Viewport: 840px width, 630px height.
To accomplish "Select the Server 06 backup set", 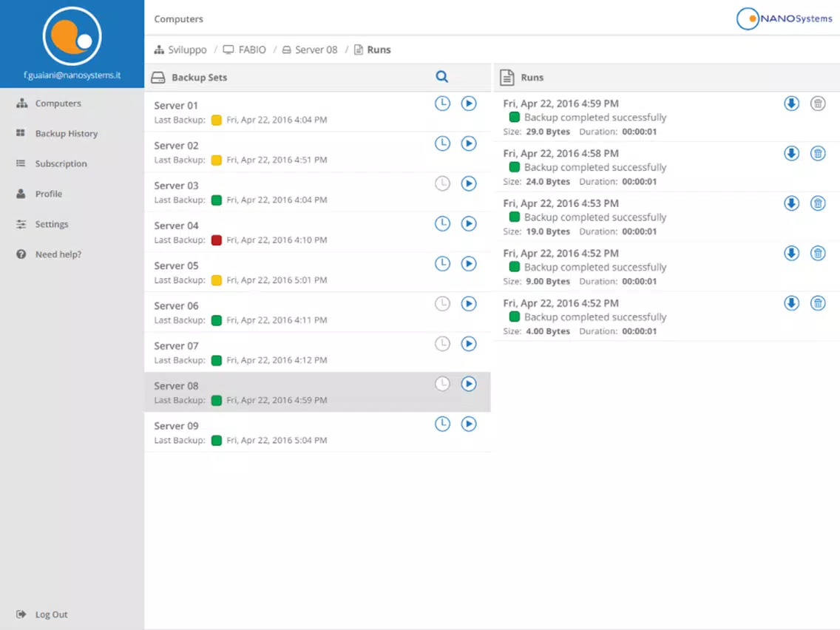I will point(317,312).
